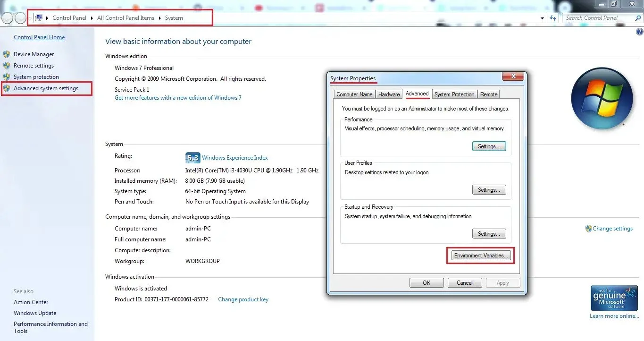Click the magnifier icon in Search Control Panel
This screenshot has width=644, height=341.
click(638, 17)
